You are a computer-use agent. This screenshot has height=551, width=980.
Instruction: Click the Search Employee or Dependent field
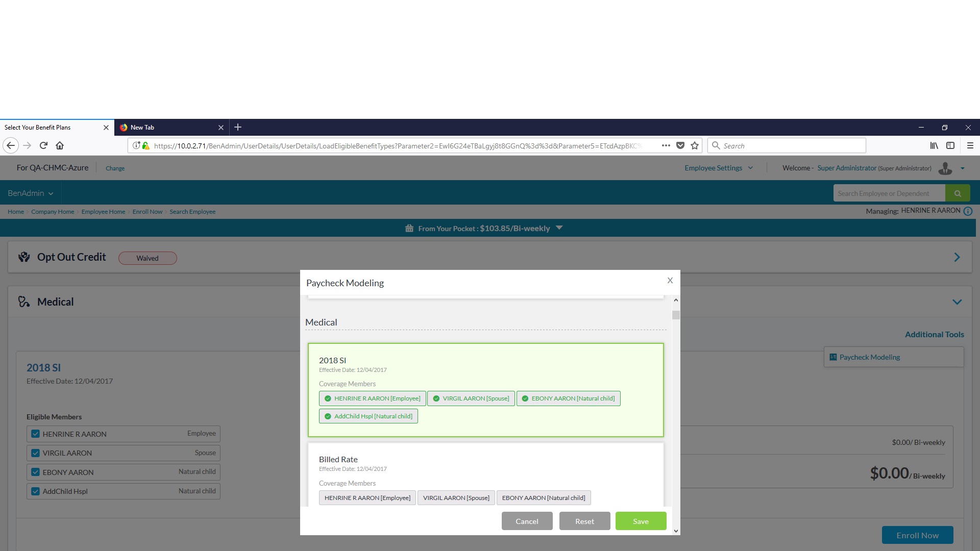pyautogui.click(x=889, y=193)
